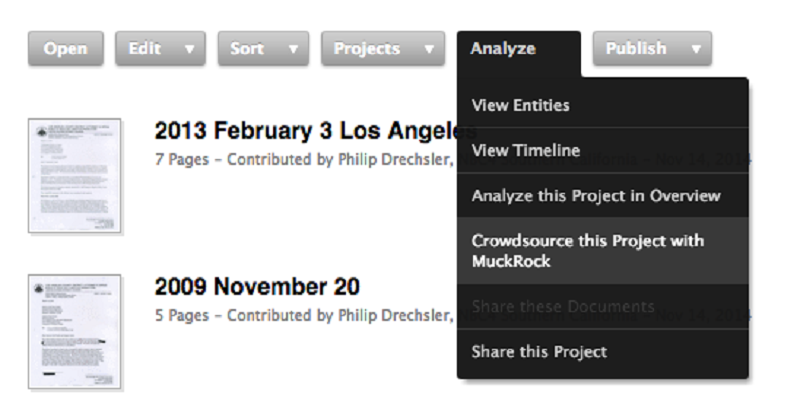The height and width of the screenshot is (420, 800).
Task: Open the 2009 November 20 title link
Action: [x=257, y=286]
